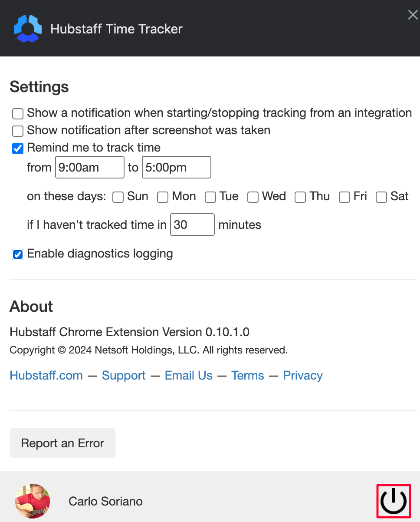The image size is (420, 522).
Task: Enable notification after screenshot was taken
Action: 18,131
